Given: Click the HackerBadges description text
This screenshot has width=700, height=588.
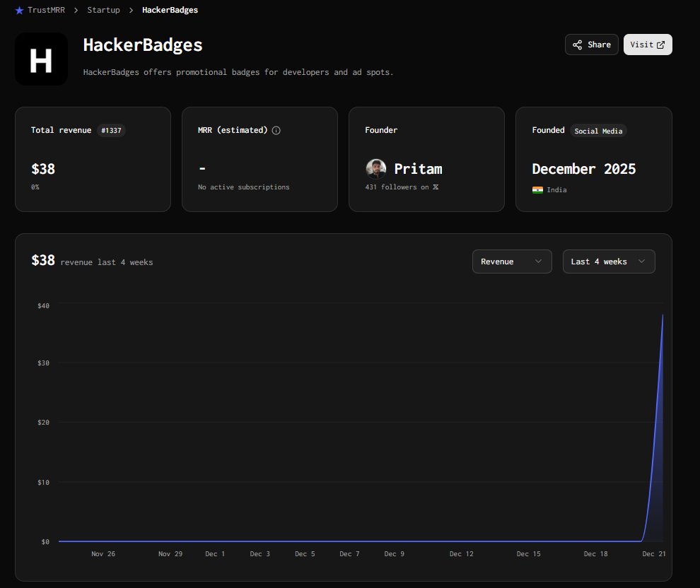Looking at the screenshot, I should [x=238, y=72].
